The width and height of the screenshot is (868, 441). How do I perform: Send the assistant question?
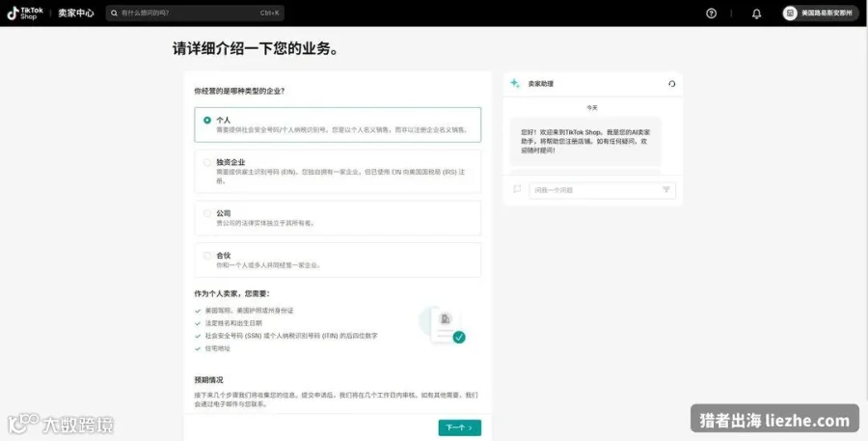click(665, 189)
